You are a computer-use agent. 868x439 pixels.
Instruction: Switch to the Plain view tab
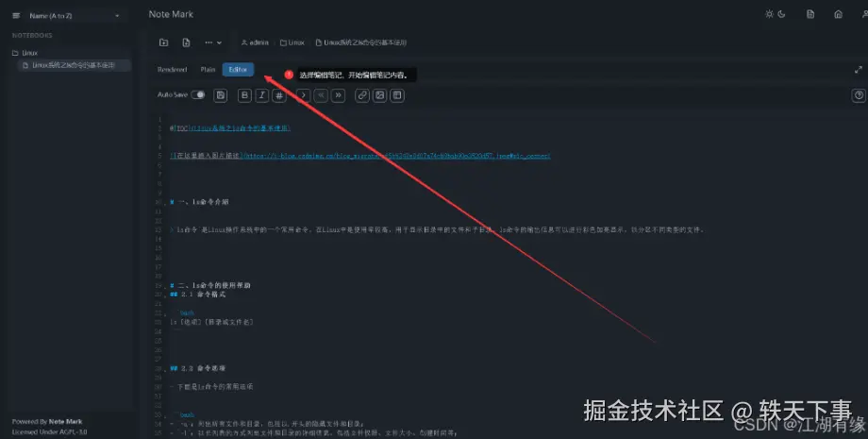208,70
